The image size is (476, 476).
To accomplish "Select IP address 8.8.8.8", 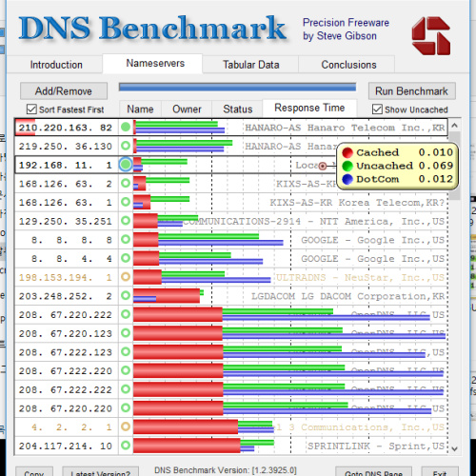I will pos(71,240).
